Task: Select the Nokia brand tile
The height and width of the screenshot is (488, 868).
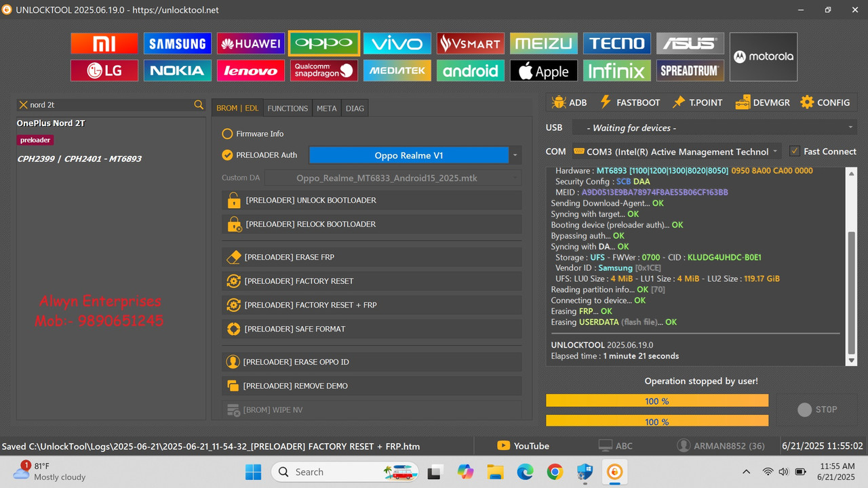Action: (x=177, y=70)
